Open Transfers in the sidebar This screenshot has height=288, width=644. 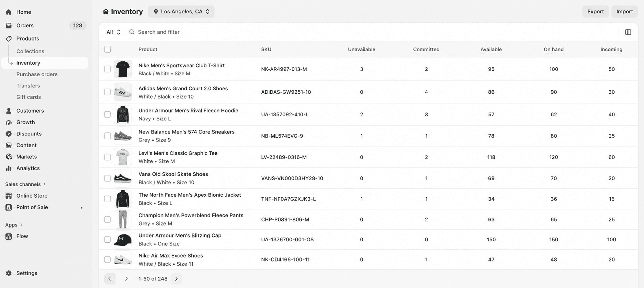(x=28, y=85)
